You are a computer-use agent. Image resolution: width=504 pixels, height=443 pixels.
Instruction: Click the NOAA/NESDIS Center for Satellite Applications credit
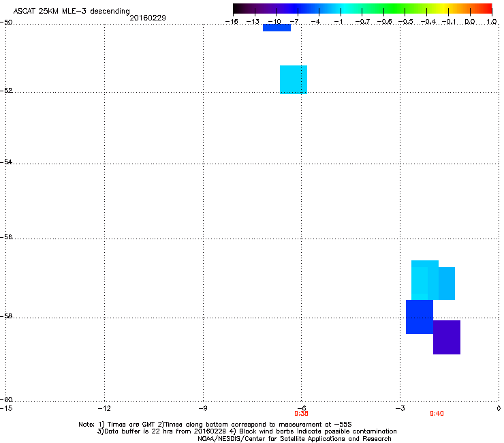point(294,438)
